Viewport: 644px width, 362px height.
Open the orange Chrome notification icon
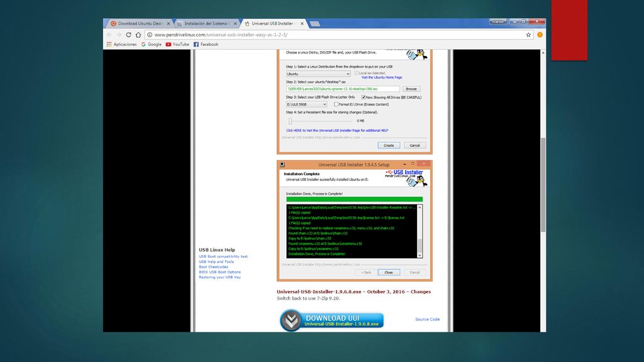point(540,35)
